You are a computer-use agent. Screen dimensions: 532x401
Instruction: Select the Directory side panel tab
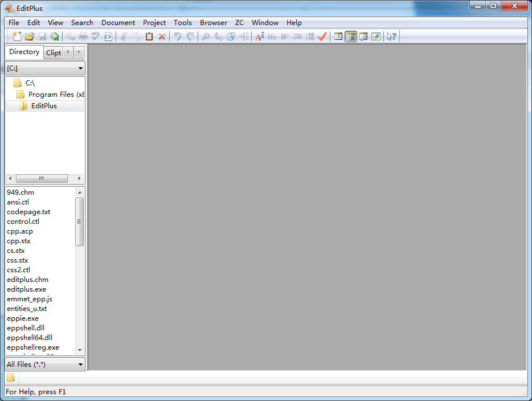(24, 52)
